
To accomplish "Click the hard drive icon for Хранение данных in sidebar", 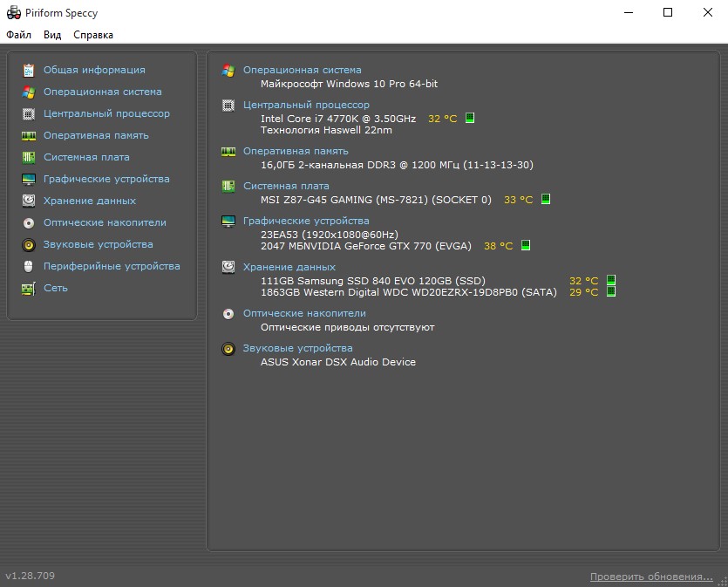I will click(x=29, y=201).
